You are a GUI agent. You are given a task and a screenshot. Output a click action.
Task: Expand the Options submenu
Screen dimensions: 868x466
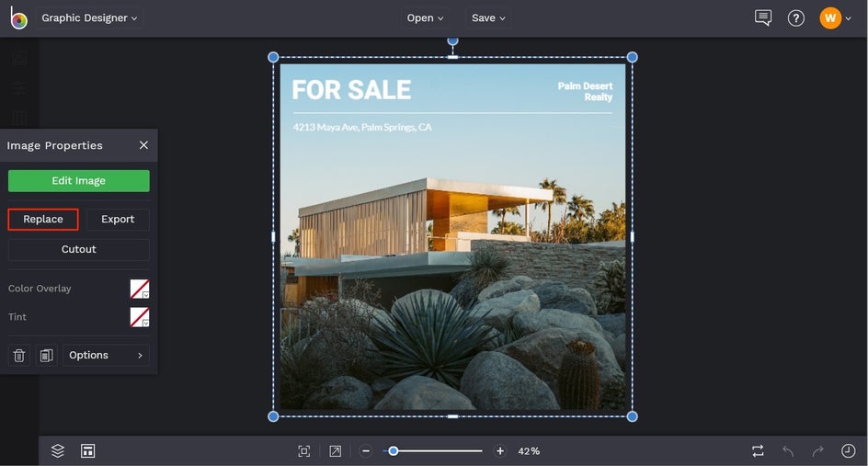(106, 356)
